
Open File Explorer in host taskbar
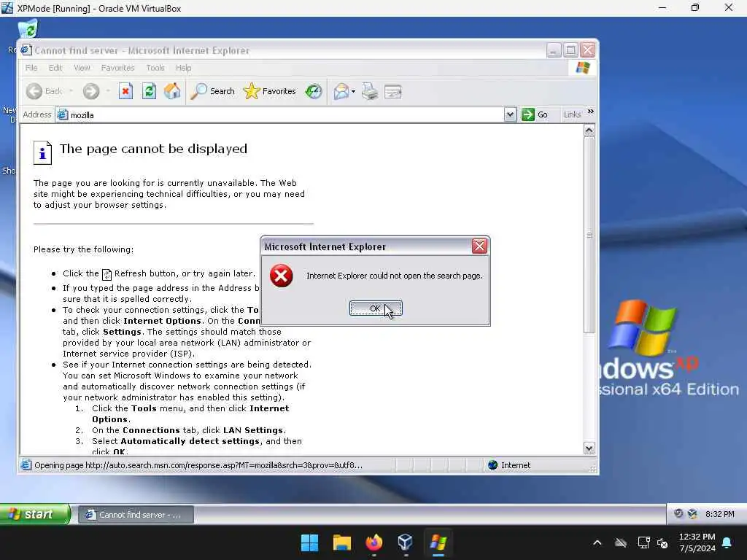click(341, 542)
